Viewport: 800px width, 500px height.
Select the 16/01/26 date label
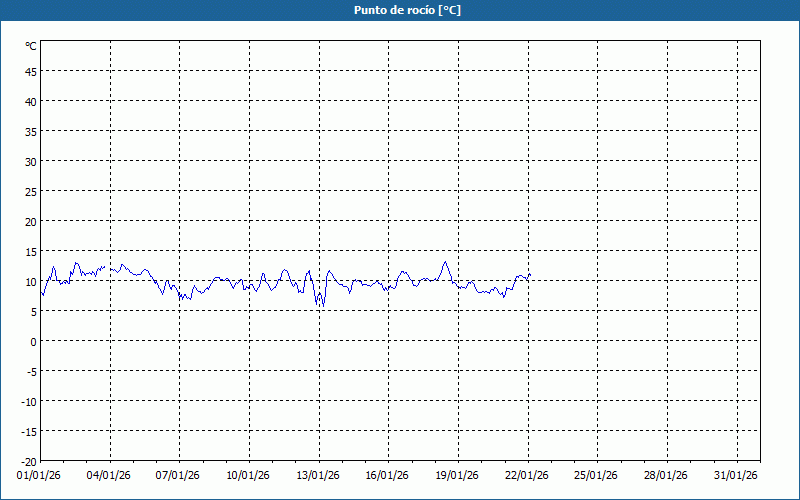point(389,475)
